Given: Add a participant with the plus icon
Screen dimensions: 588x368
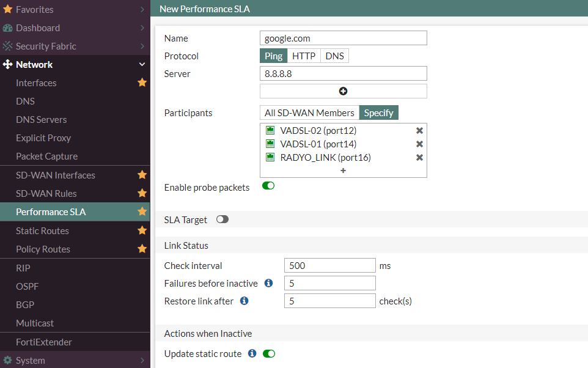Looking at the screenshot, I should click(x=343, y=171).
